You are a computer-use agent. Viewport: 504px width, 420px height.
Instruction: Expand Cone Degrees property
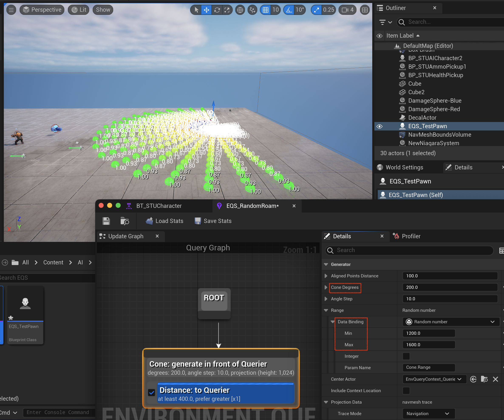point(326,287)
